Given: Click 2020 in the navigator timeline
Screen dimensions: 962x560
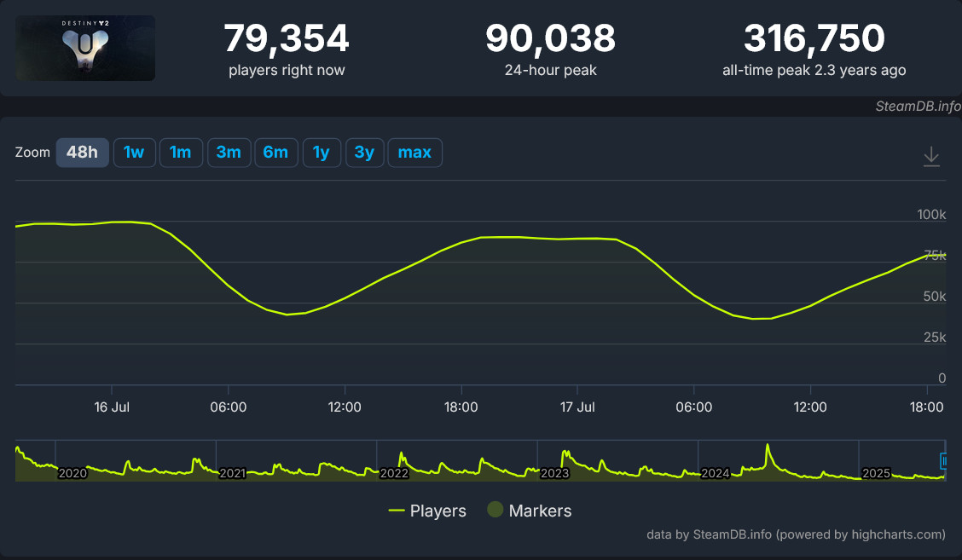Looking at the screenshot, I should pos(72,473).
